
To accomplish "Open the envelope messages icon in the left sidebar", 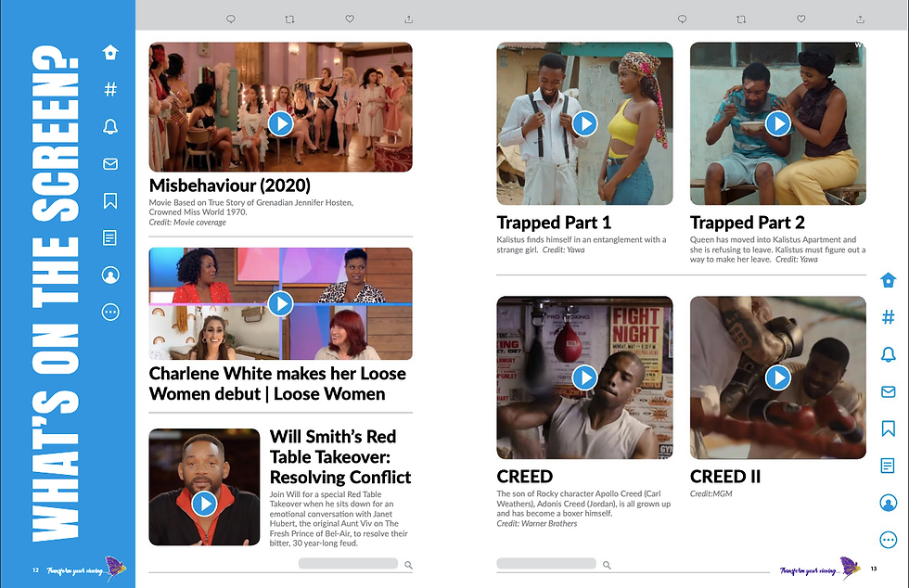I will tap(110, 163).
